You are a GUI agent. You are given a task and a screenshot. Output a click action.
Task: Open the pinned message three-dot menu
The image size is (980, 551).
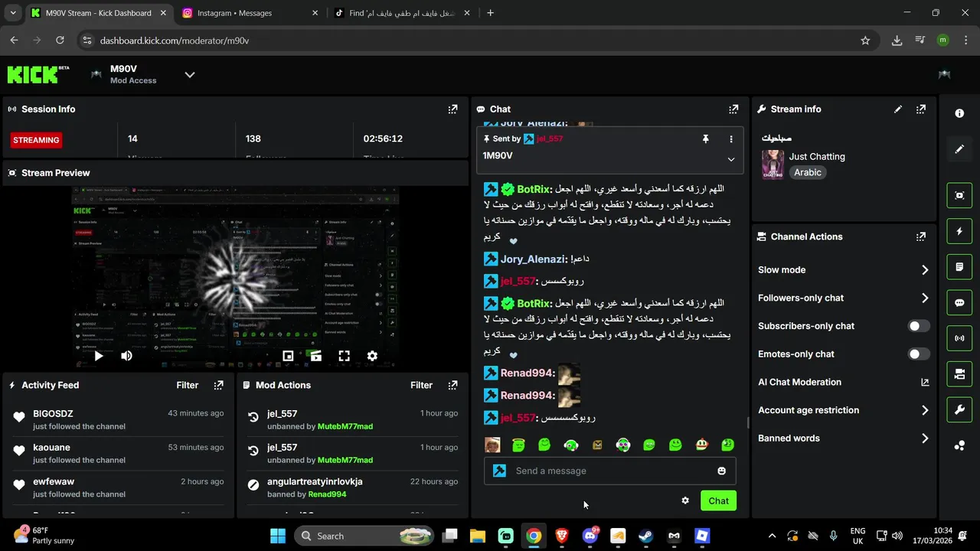click(x=731, y=139)
